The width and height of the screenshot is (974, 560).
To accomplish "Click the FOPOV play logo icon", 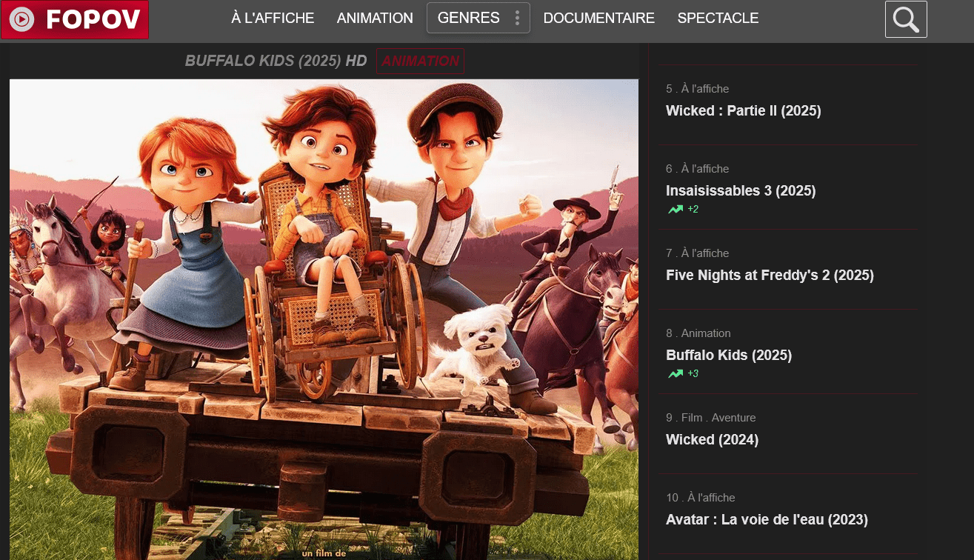I will tap(23, 19).
